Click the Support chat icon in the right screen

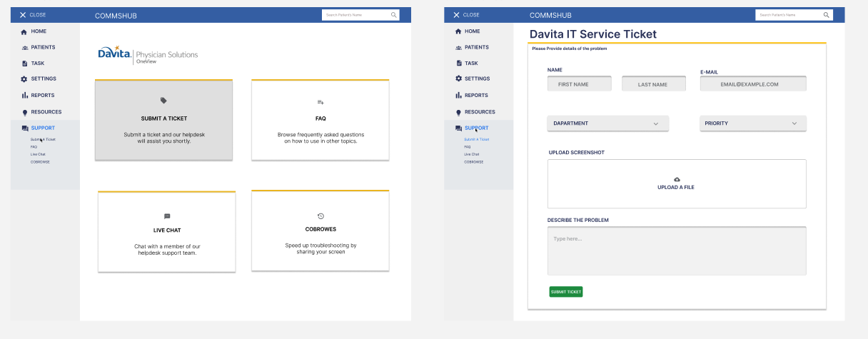pos(458,128)
